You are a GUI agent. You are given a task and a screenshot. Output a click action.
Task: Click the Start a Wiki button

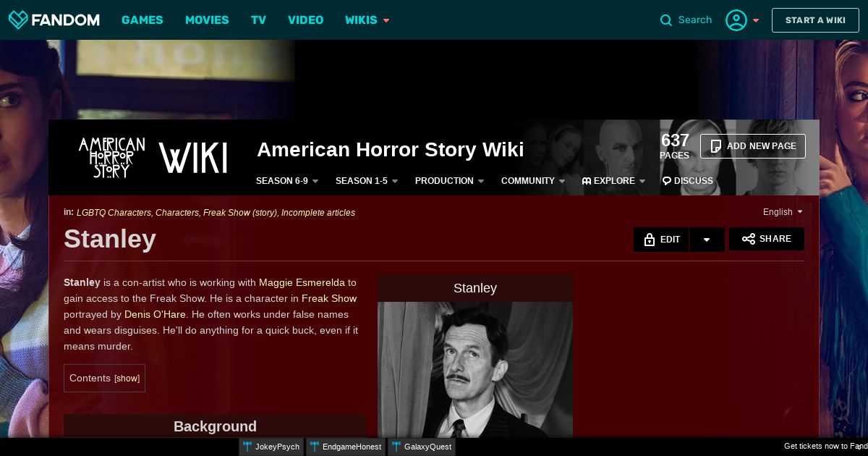click(x=815, y=20)
